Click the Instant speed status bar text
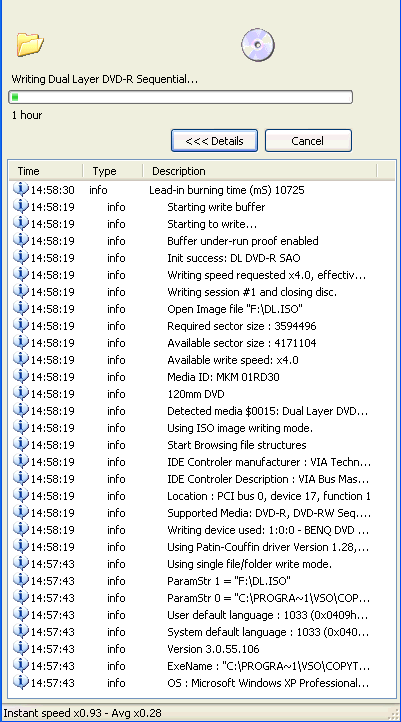Screen dimensions: 401x722 (x=83, y=713)
